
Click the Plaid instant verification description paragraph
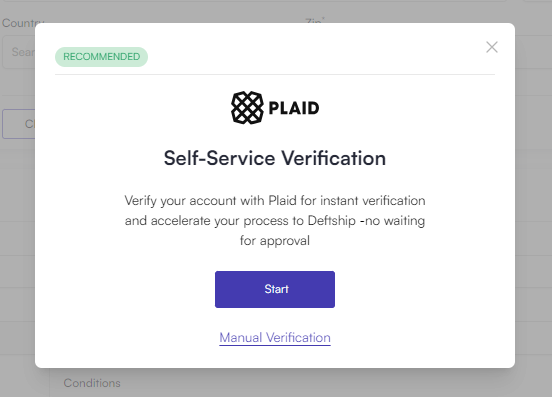pos(275,221)
